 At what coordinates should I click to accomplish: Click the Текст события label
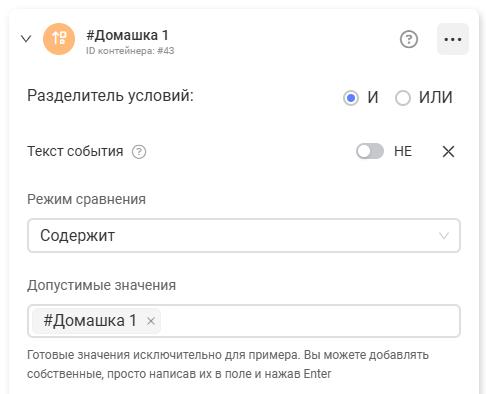tap(75, 151)
